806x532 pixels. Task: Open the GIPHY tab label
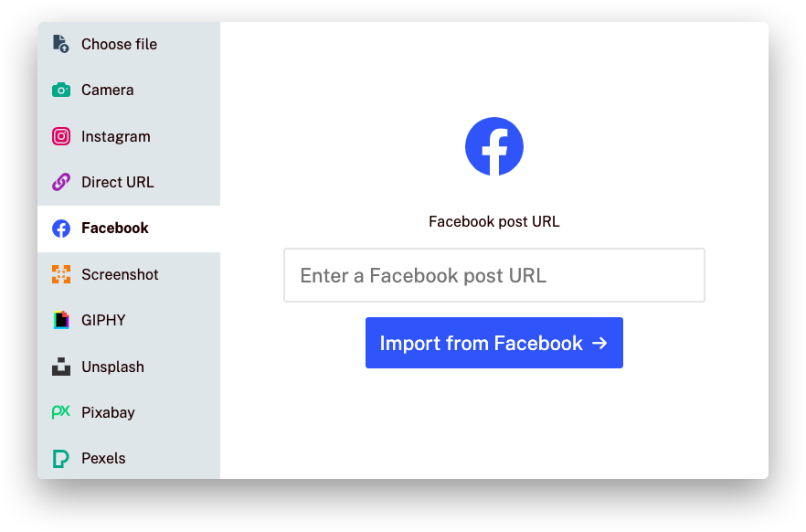coord(103,320)
